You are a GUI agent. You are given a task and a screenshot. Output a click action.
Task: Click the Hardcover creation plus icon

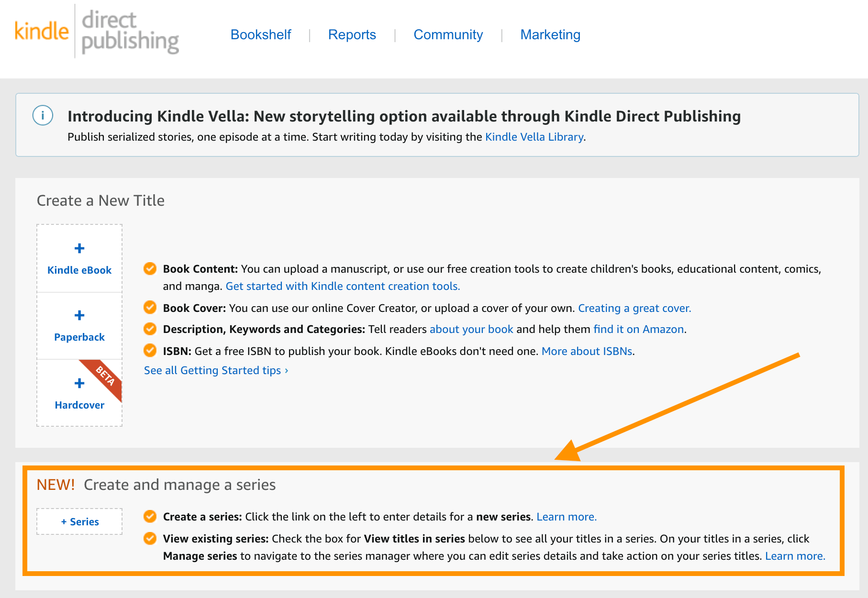point(79,383)
